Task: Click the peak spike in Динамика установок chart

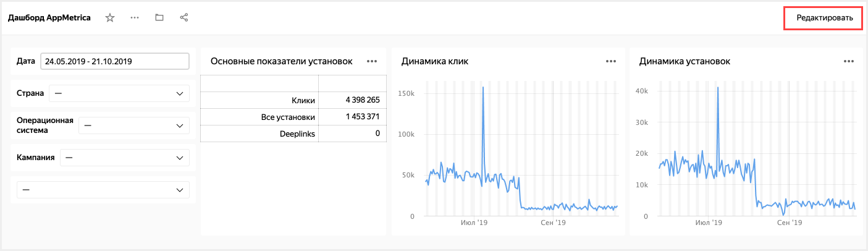Action: tap(718, 88)
